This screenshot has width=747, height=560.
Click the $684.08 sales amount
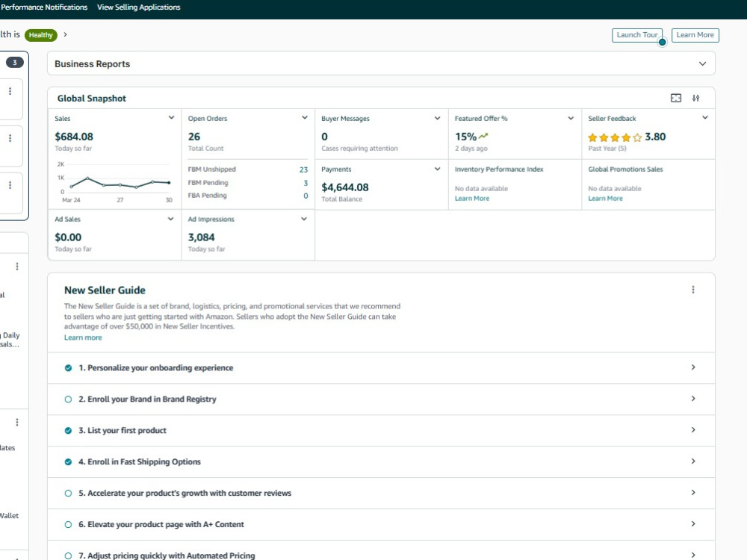click(x=74, y=137)
